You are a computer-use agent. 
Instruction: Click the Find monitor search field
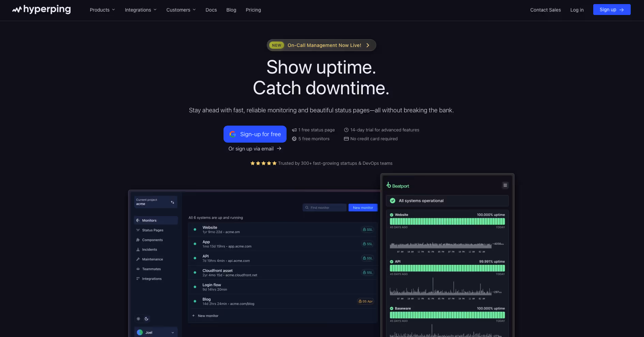point(324,208)
